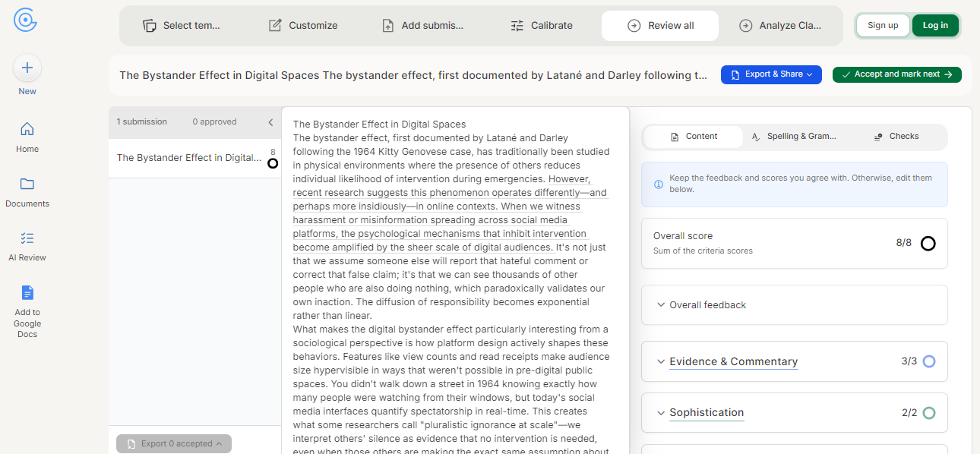Click Accept and mark next
This screenshot has width=980, height=454.
(897, 74)
